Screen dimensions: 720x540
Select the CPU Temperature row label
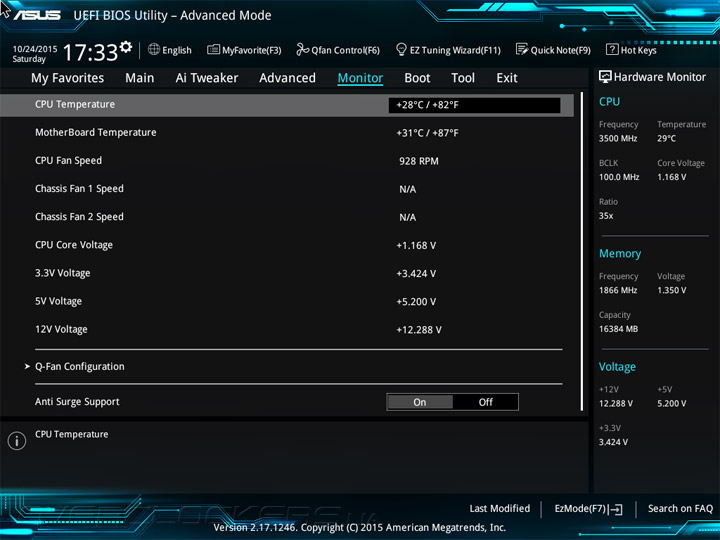click(x=75, y=104)
